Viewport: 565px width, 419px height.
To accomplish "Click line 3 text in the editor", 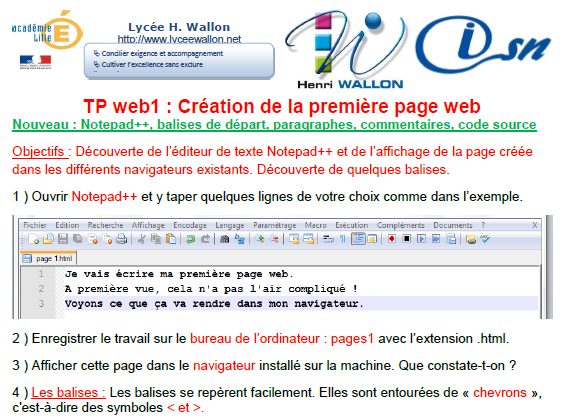I will (x=214, y=304).
